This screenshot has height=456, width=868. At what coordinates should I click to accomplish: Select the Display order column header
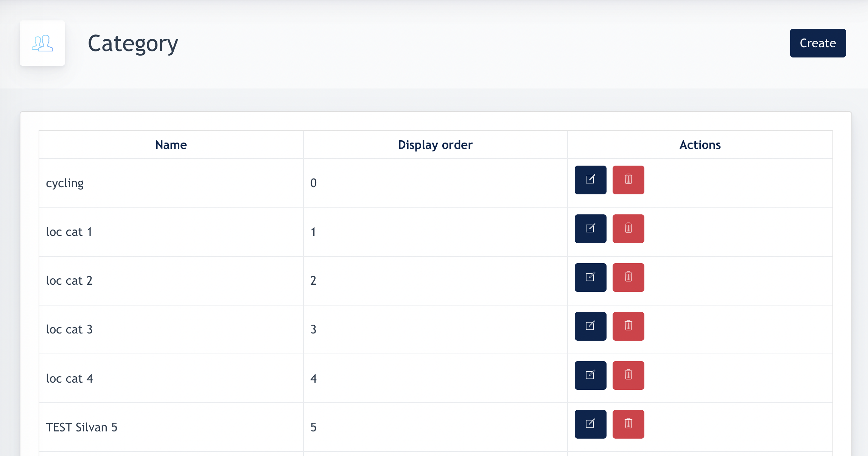(435, 145)
